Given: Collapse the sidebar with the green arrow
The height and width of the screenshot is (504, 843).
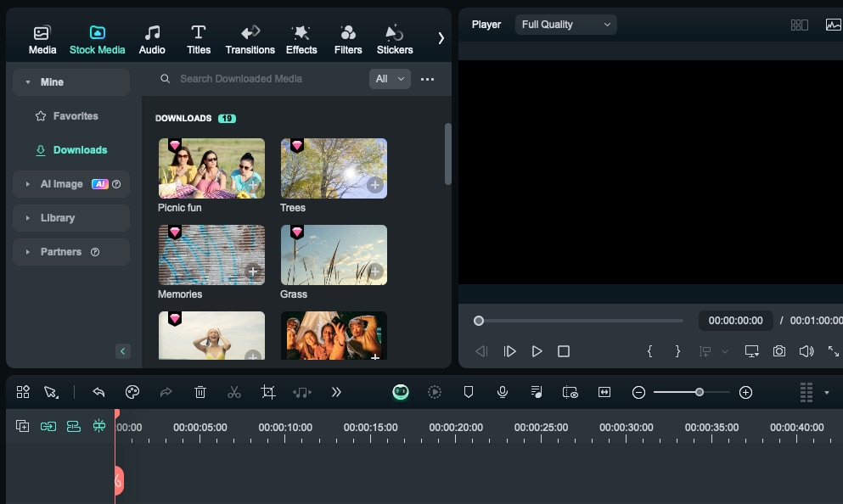Looking at the screenshot, I should point(122,351).
